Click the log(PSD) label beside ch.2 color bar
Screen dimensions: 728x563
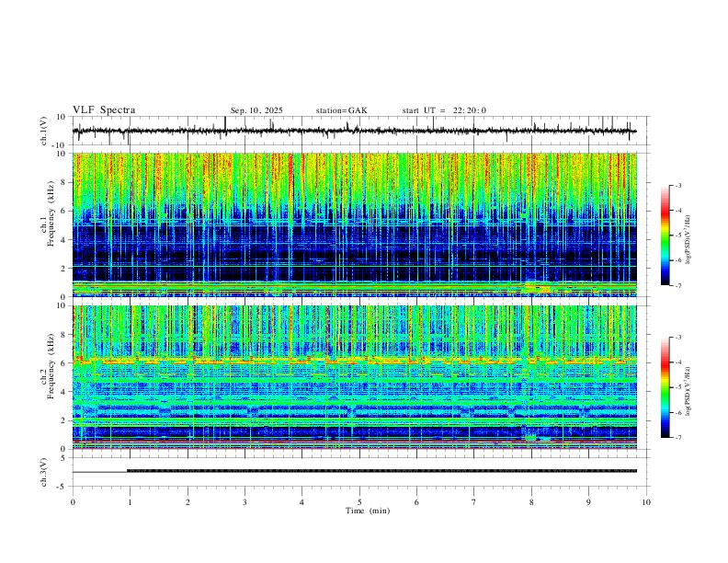[688, 391]
